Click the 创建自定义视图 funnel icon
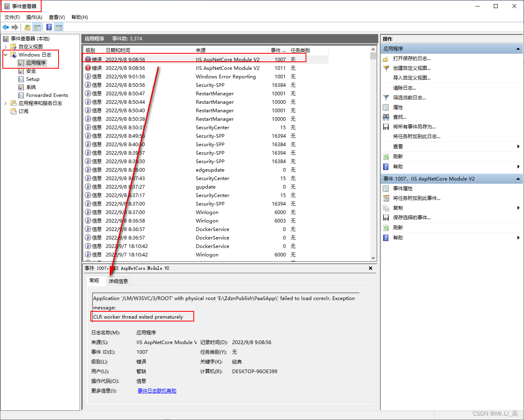Screen dimensions: 524x420 coord(386,68)
